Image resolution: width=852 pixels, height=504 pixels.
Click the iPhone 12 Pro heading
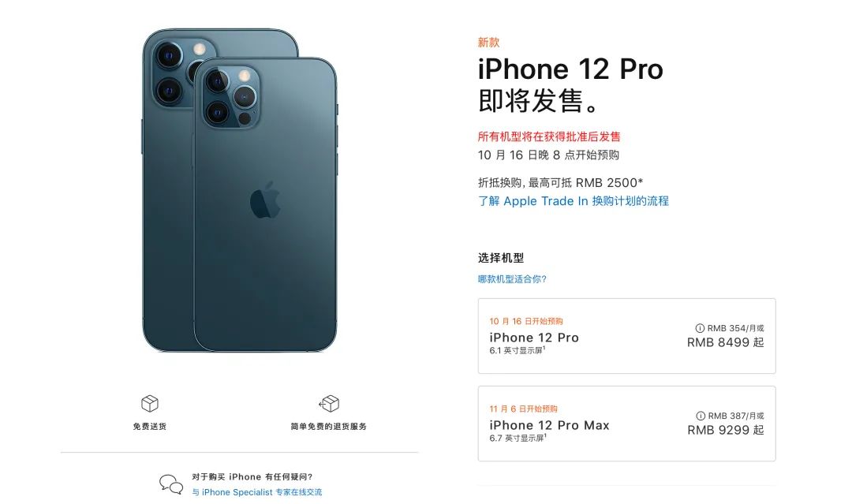570,69
